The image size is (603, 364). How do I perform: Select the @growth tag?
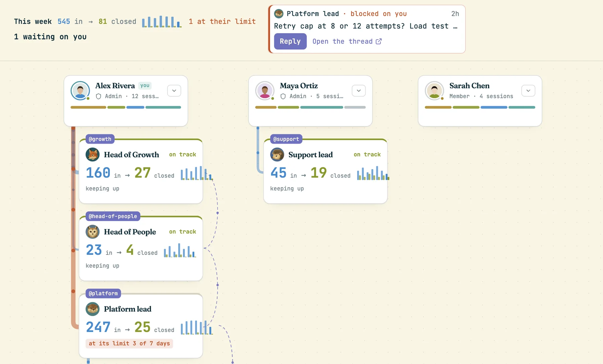click(x=100, y=139)
